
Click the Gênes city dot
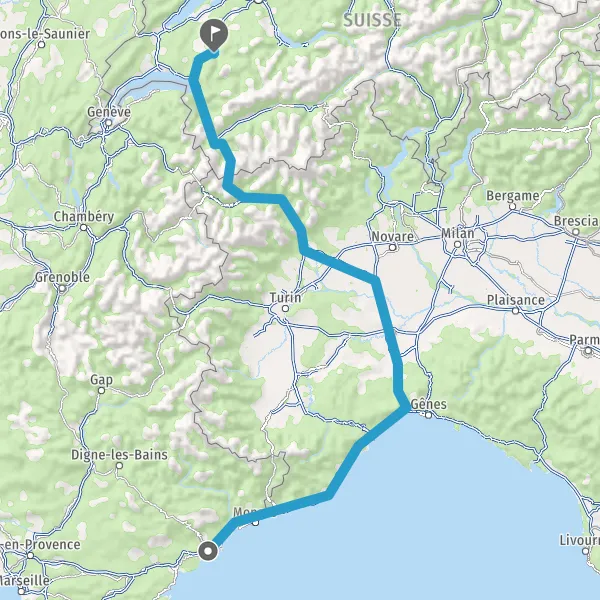pos(428,415)
